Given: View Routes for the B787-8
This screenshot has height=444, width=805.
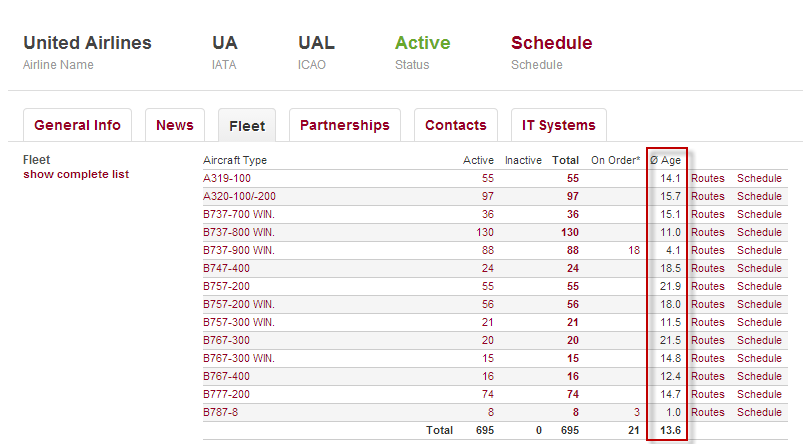Looking at the screenshot, I should point(708,412).
